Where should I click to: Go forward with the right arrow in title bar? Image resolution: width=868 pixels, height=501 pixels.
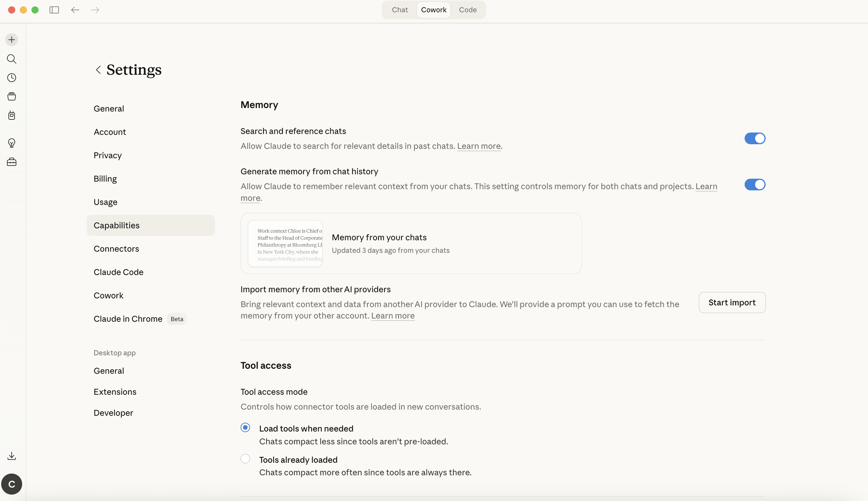coord(95,10)
